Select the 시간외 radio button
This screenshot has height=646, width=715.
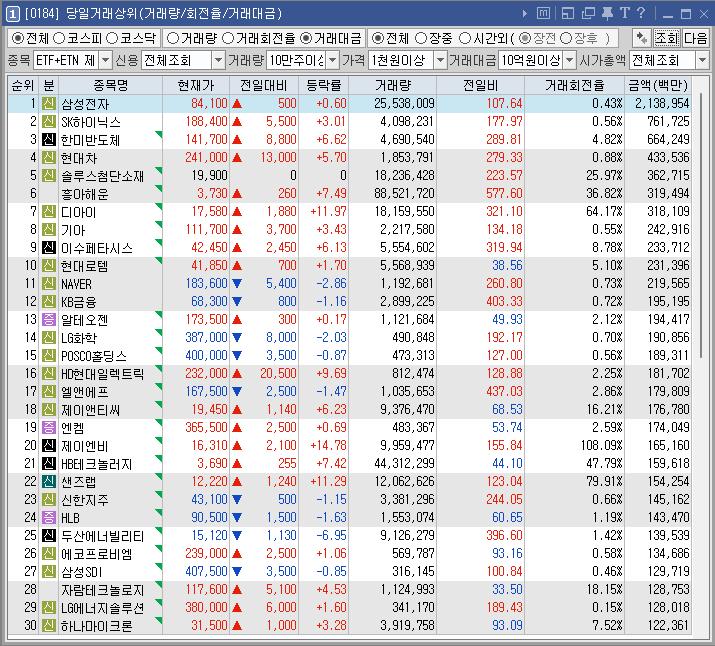pos(464,38)
